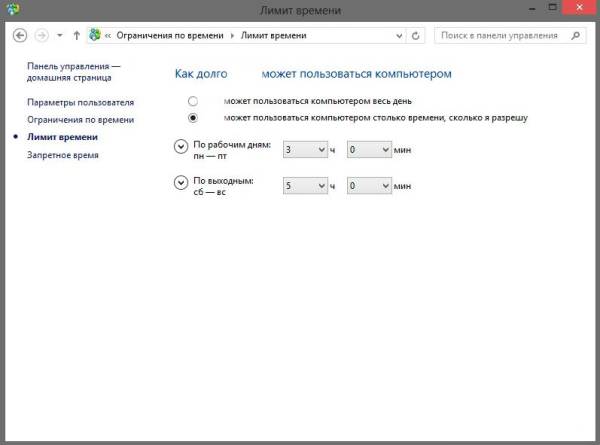Select "может пользоваться компьютером весь день" option
Image resolution: width=600 pixels, height=445 pixels.
[x=193, y=101]
